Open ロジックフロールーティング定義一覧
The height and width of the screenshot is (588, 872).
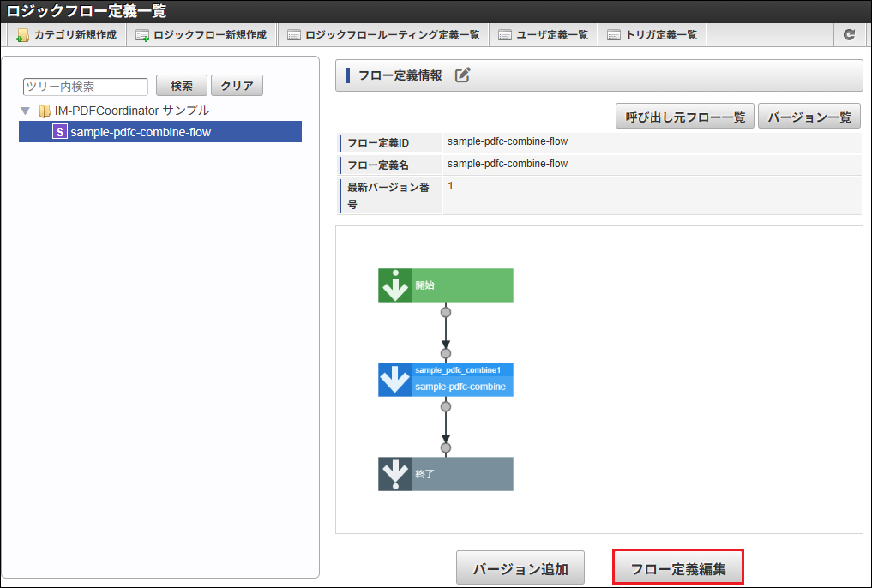pyautogui.click(x=384, y=35)
